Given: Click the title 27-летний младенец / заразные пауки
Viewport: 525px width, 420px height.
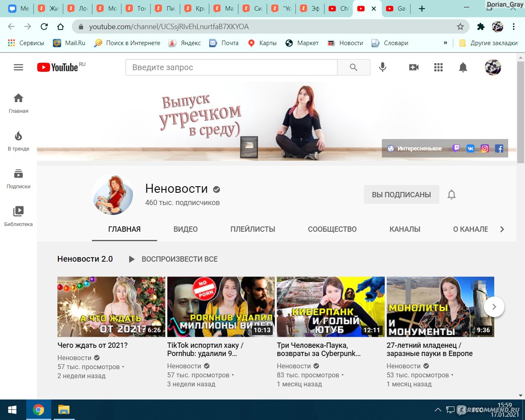Looking at the screenshot, I should coord(430,349).
